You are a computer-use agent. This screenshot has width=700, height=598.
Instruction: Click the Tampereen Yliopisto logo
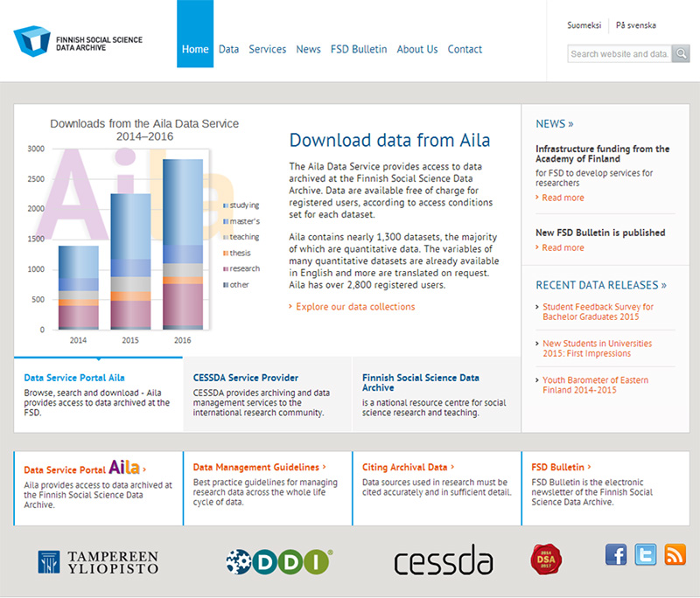tap(98, 562)
